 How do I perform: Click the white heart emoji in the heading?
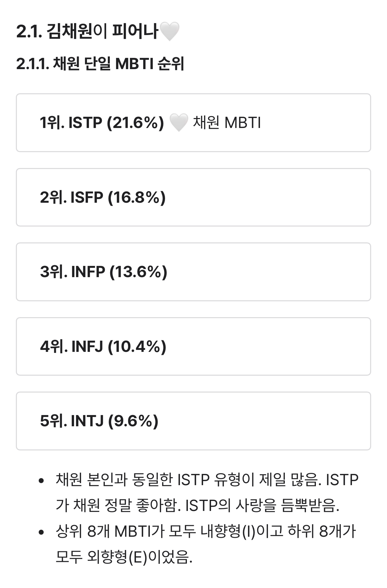(x=169, y=32)
